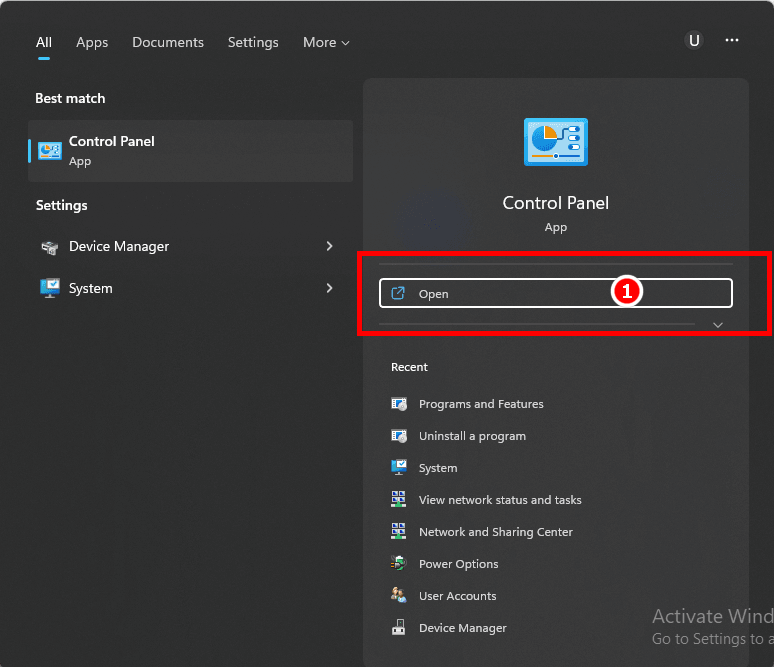774x667 pixels.
Task: Click the Power Options icon
Action: tap(398, 563)
